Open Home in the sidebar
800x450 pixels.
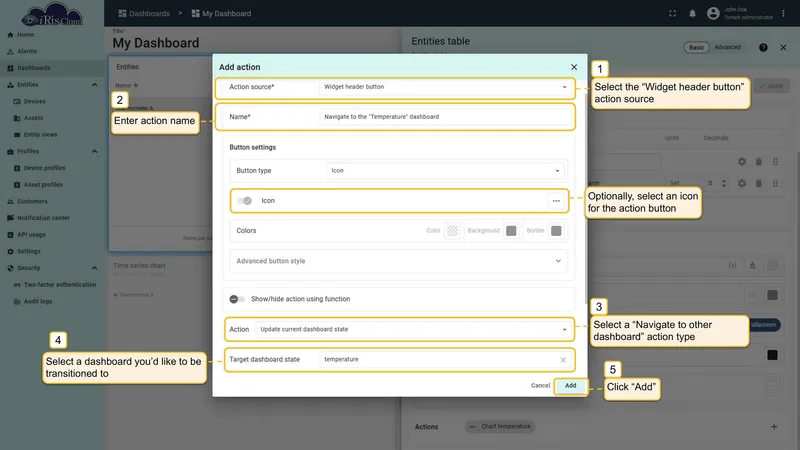click(26, 35)
